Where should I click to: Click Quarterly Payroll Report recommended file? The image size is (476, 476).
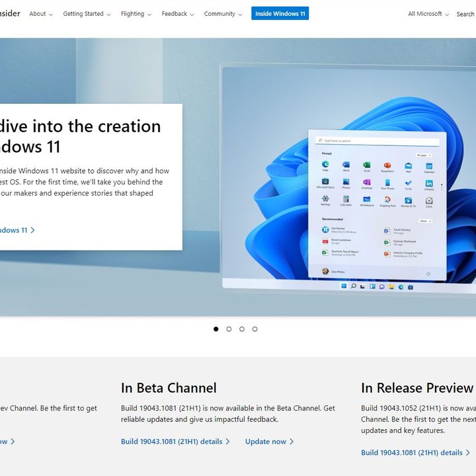340,253
